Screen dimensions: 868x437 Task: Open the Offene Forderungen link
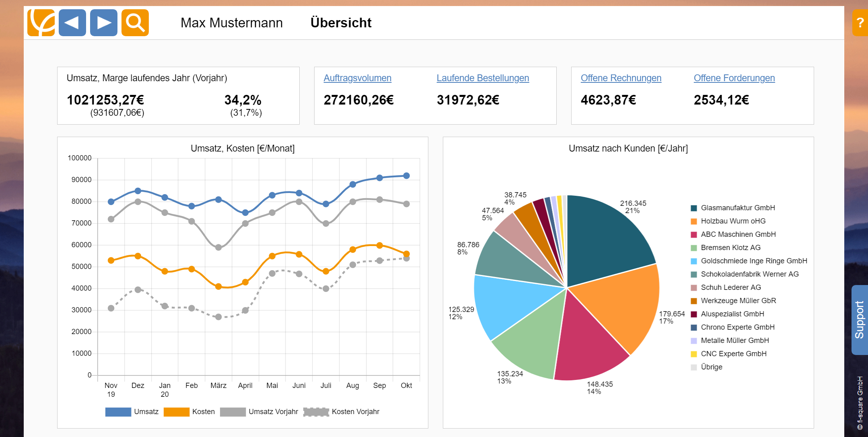click(734, 78)
